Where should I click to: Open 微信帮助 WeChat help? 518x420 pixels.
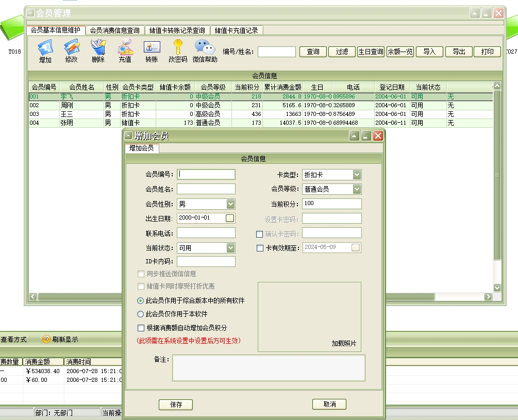point(205,48)
